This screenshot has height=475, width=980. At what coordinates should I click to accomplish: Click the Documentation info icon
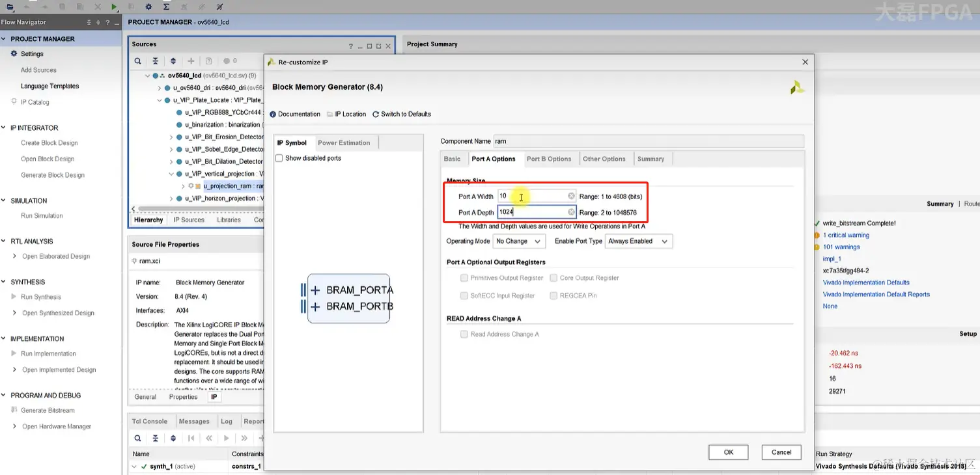pyautogui.click(x=273, y=115)
